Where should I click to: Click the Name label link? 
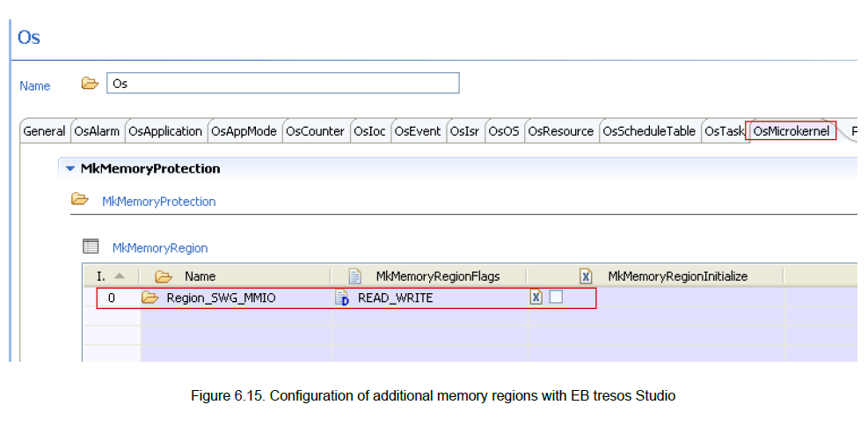(x=35, y=86)
